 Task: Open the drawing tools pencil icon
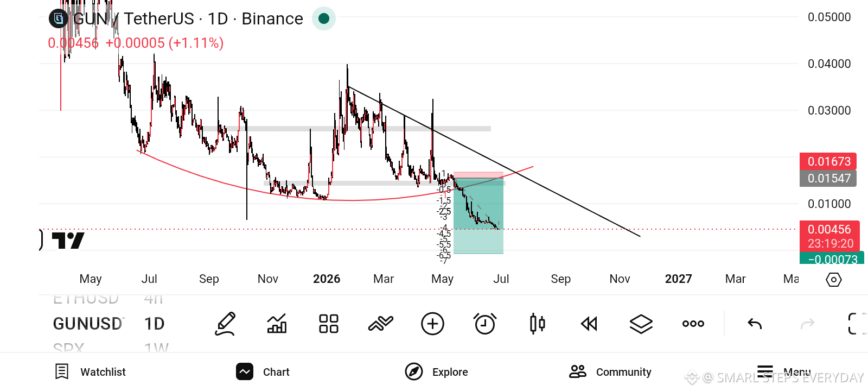click(x=225, y=324)
